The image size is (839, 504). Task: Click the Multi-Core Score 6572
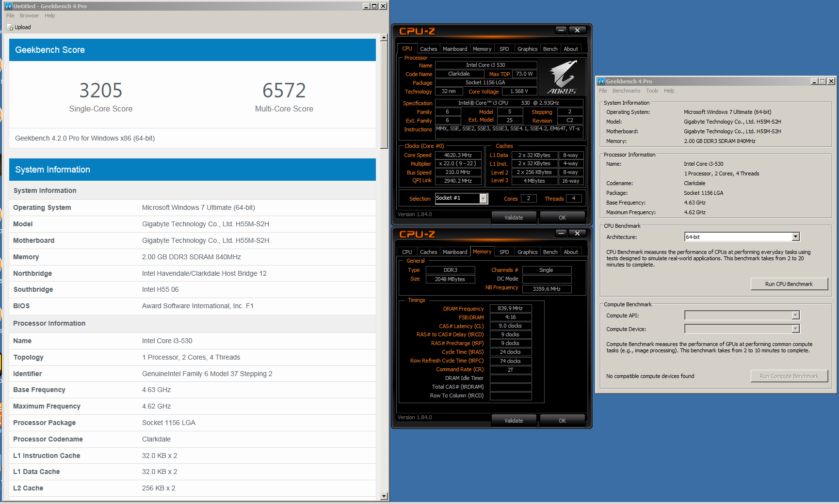pyautogui.click(x=284, y=90)
